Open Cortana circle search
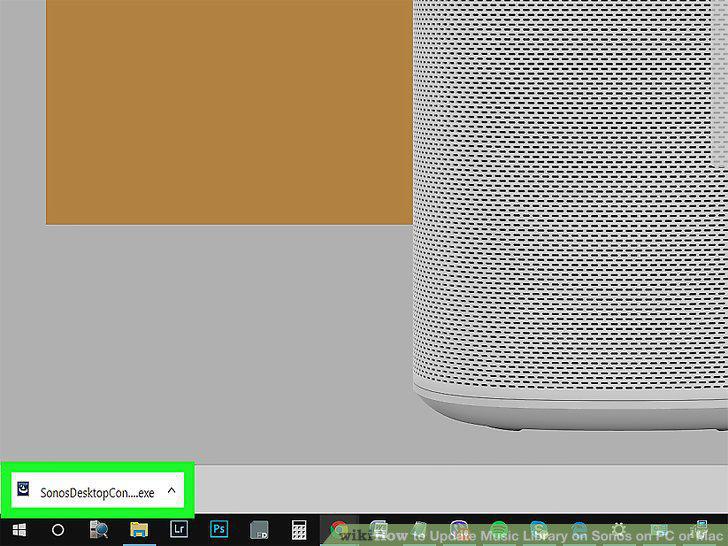This screenshot has width=728, height=546. click(x=58, y=530)
